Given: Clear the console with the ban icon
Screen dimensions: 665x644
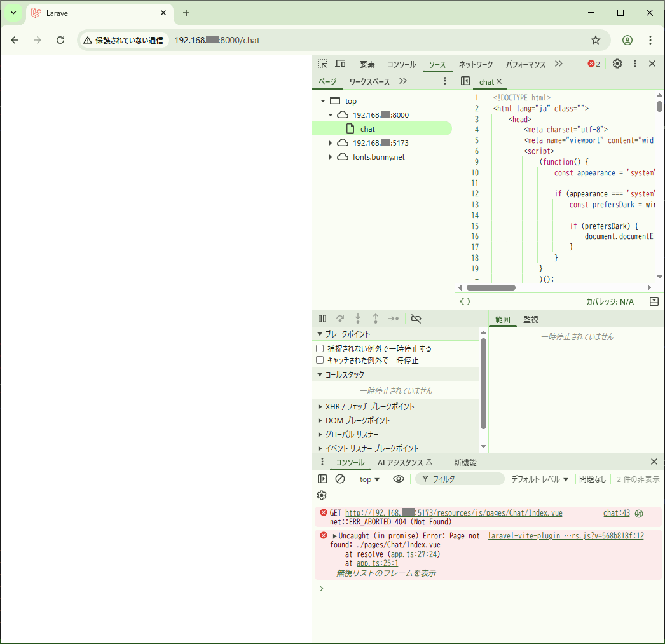Looking at the screenshot, I should tap(340, 479).
